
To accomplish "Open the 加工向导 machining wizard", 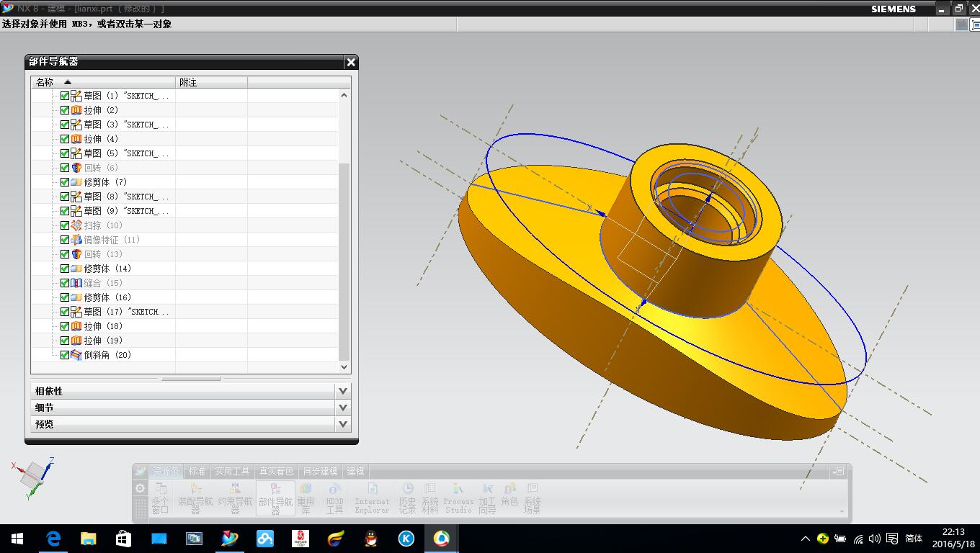I will pyautogui.click(x=487, y=498).
